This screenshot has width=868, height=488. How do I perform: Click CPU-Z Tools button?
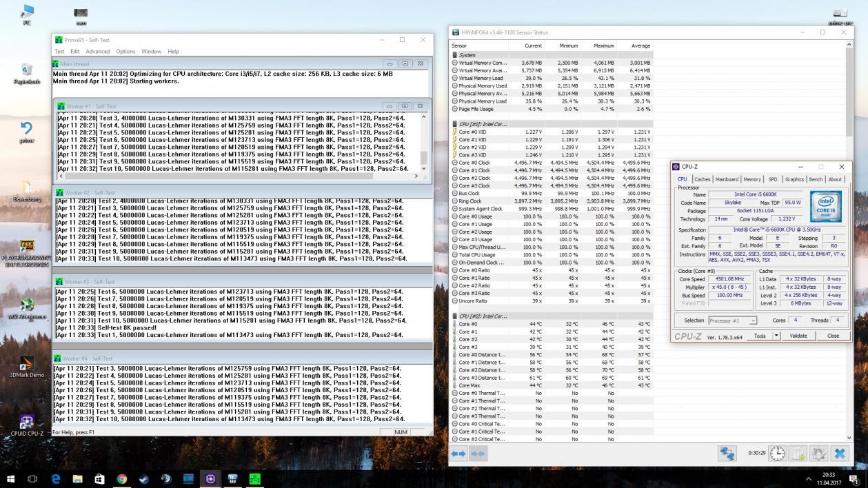[x=760, y=336]
